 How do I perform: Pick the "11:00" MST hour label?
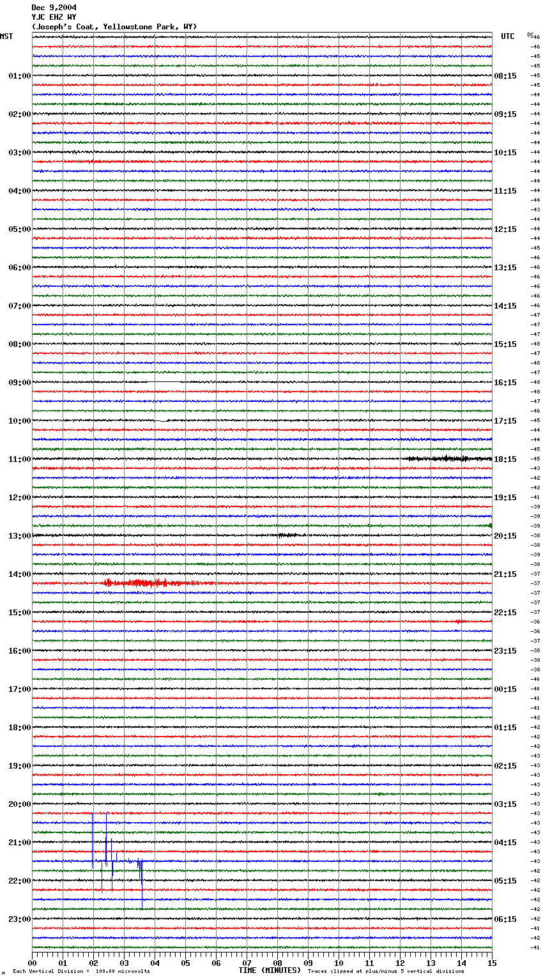coord(20,459)
